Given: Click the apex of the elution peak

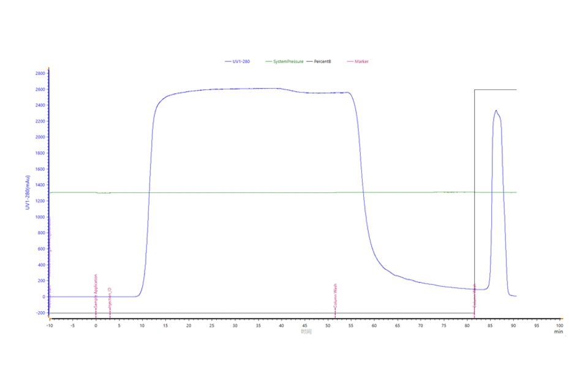Looking at the screenshot, I should point(496,111).
